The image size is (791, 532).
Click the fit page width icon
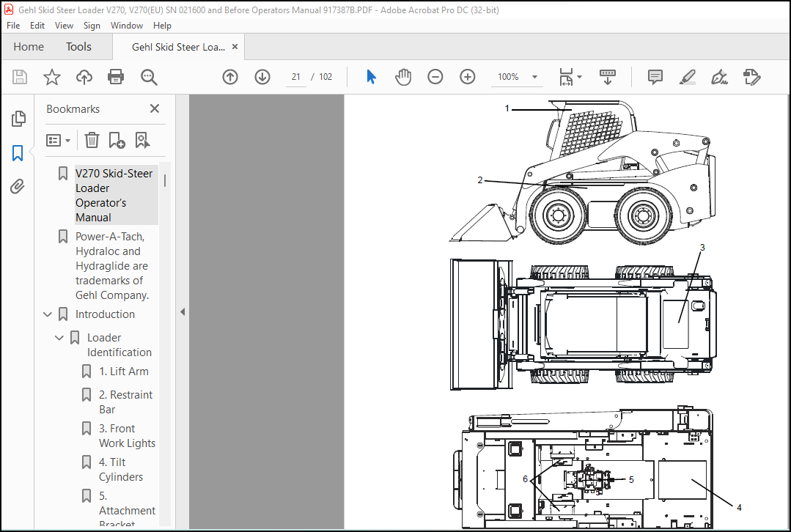coord(566,77)
